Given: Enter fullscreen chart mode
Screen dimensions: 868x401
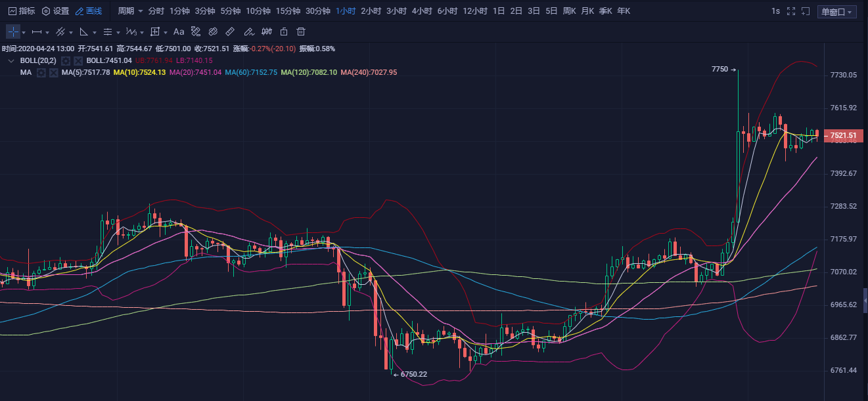Looking at the screenshot, I should click(791, 11).
